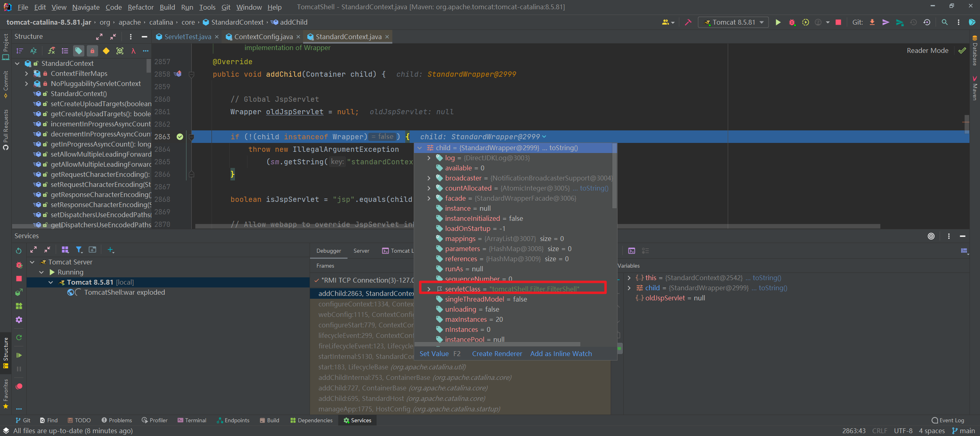
Task: Toggle the breakpoint on line 2863
Action: pos(180,137)
